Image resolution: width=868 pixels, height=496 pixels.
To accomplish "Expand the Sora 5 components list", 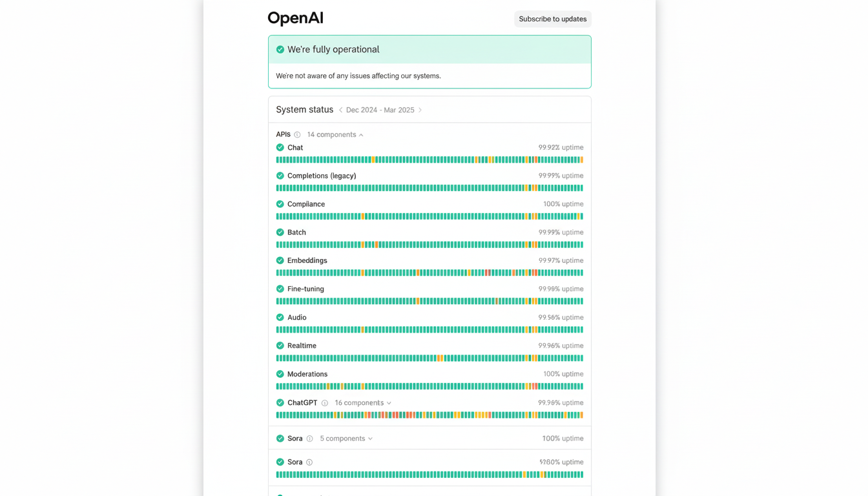I will point(346,438).
